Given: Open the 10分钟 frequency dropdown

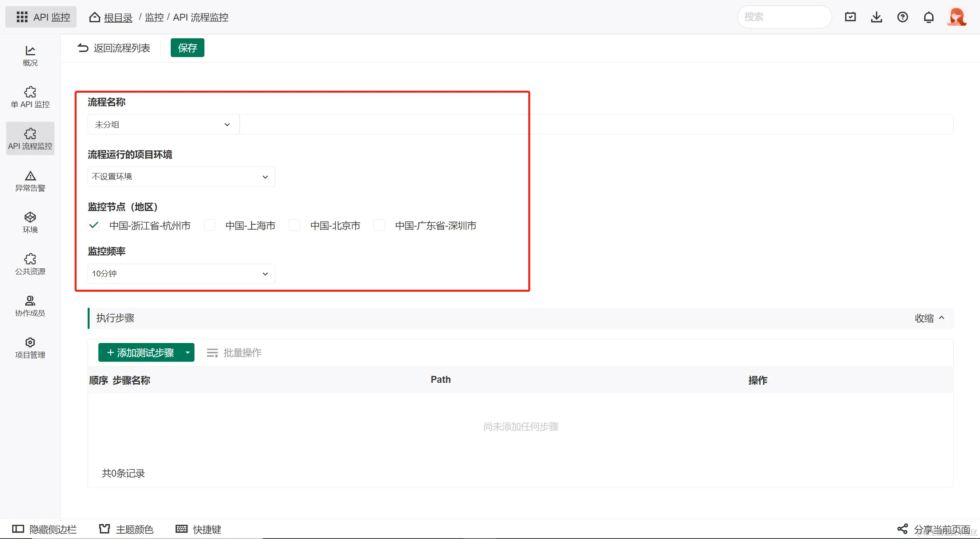Looking at the screenshot, I should pyautogui.click(x=181, y=274).
